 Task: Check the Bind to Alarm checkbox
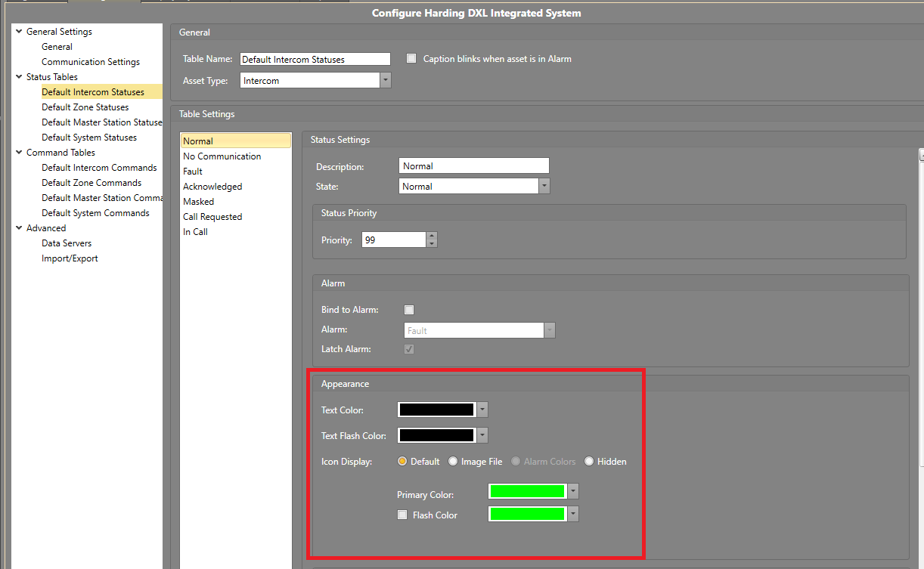click(409, 310)
